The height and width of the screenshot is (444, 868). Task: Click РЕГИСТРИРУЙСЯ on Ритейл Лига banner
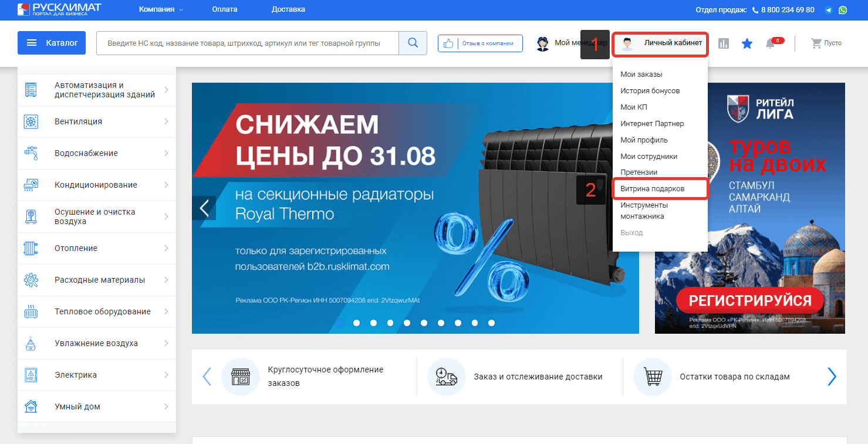[x=749, y=301]
